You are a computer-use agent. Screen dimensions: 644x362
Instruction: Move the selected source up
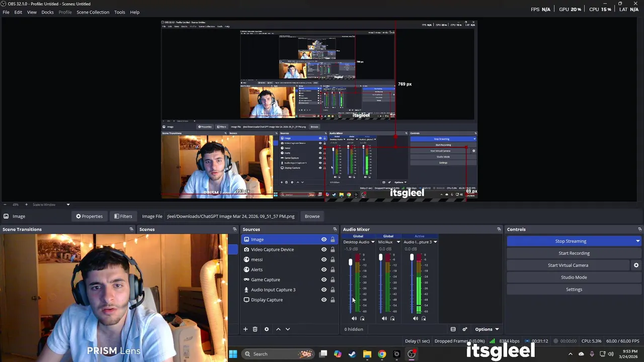coord(278,329)
